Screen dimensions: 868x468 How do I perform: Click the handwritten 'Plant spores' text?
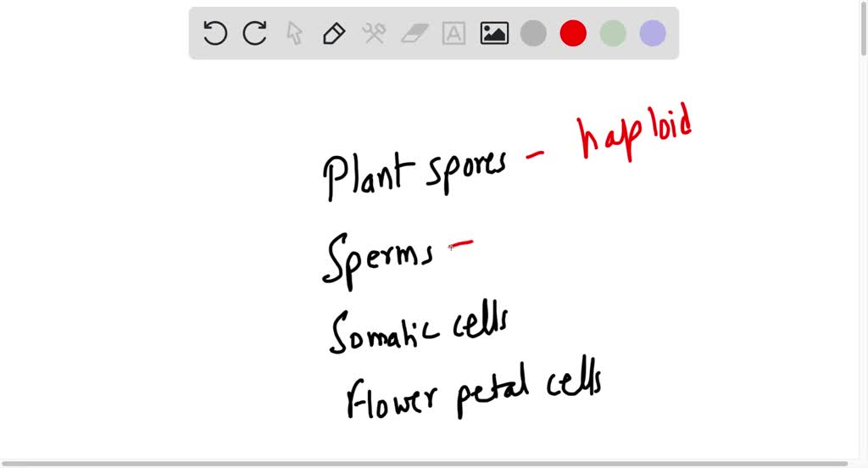point(415,175)
